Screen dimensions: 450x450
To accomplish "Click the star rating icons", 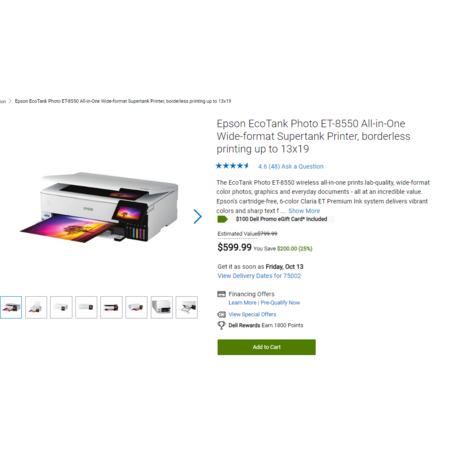I will [232, 166].
